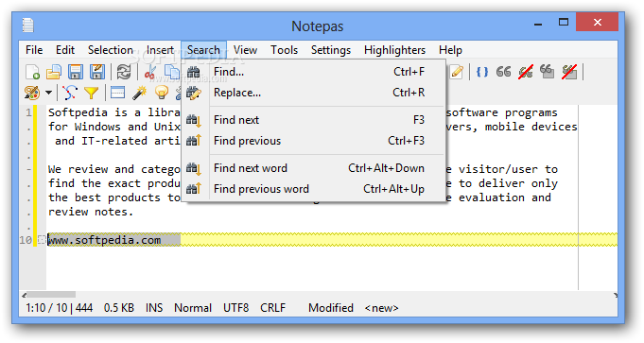Click the blue window-with-dashed-line toolbar icon
This screenshot has width=644, height=343.
(118, 93)
